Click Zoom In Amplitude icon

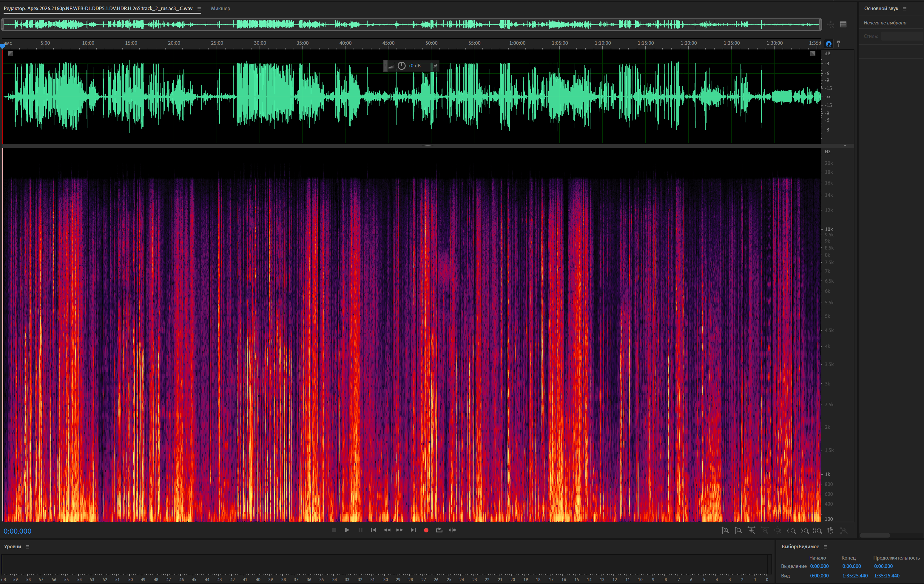pyautogui.click(x=725, y=530)
